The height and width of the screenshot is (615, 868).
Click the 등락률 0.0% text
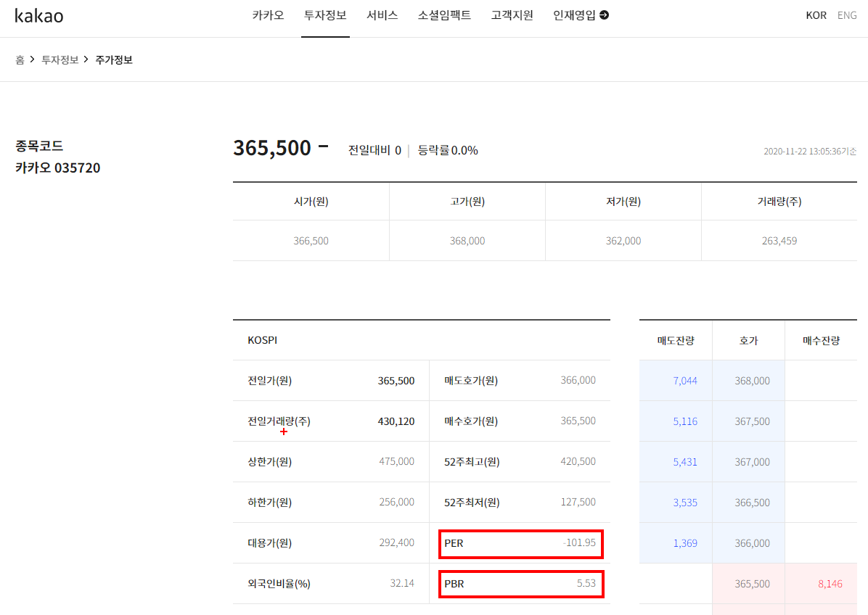coord(448,150)
